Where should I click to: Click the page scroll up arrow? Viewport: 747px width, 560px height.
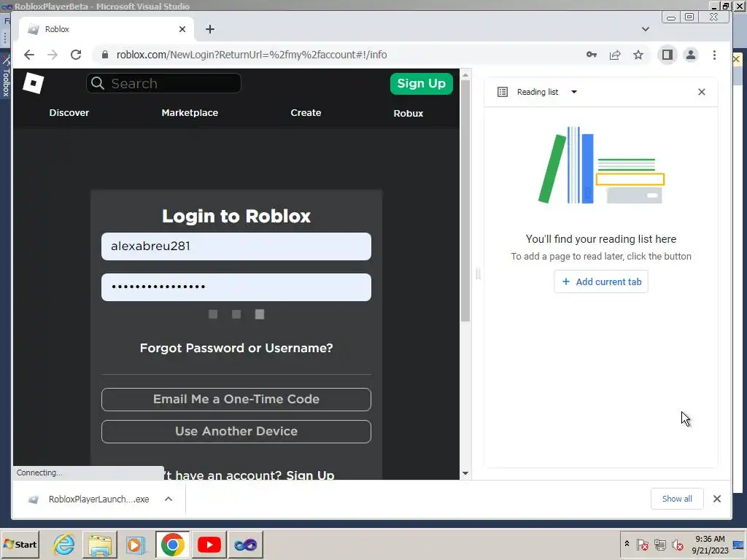click(x=465, y=75)
